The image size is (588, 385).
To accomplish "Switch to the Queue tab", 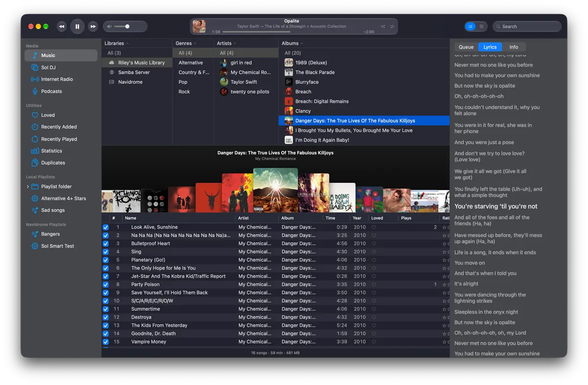I will pyautogui.click(x=466, y=47).
